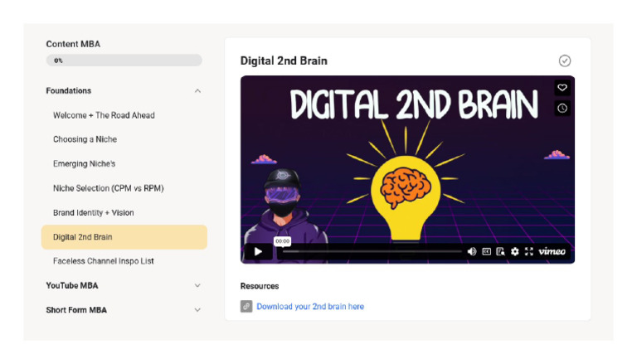Image resolution: width=637 pixels, height=364 pixels.
Task: Play the Digital 2nd Brain video
Action: pos(259,251)
